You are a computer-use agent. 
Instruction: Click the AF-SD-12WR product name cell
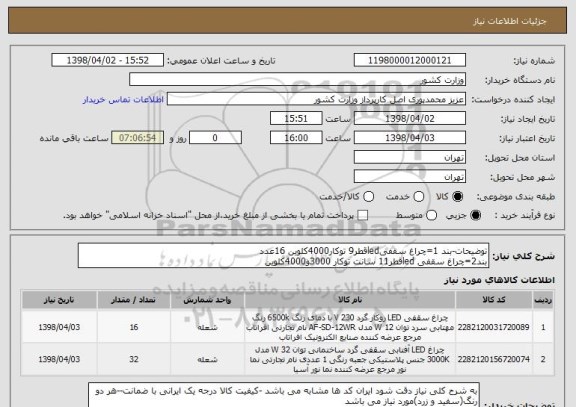(350, 327)
